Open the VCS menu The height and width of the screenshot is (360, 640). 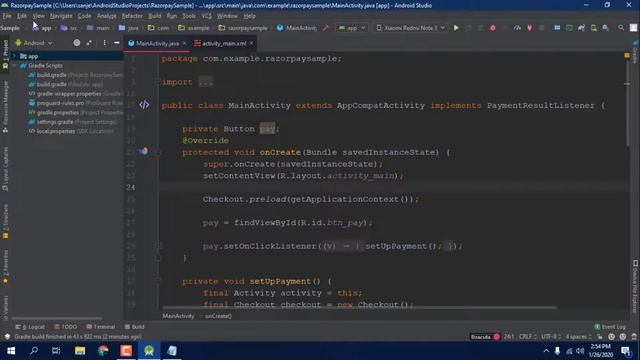[207, 16]
